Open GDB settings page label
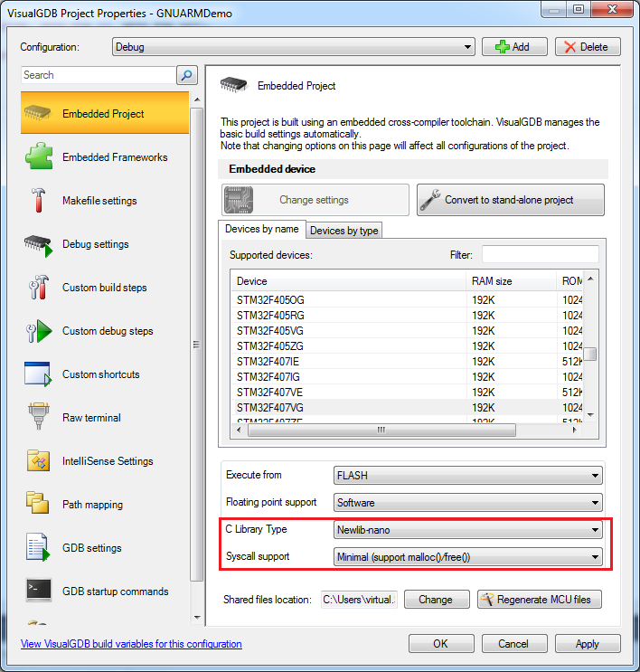Image resolution: width=640 pixels, height=672 pixels. click(91, 548)
